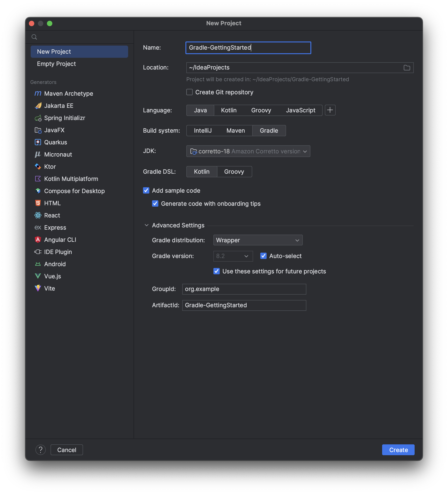448x494 pixels.
Task: Uncheck Auto-select Gradle version
Action: coord(263,256)
